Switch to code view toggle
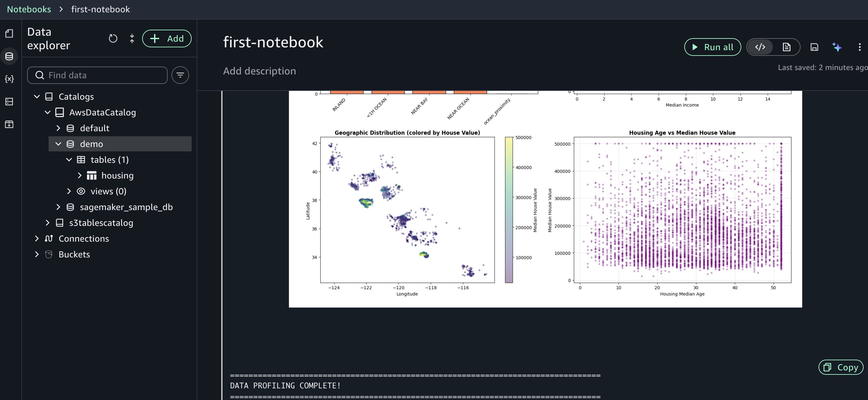 [x=760, y=47]
